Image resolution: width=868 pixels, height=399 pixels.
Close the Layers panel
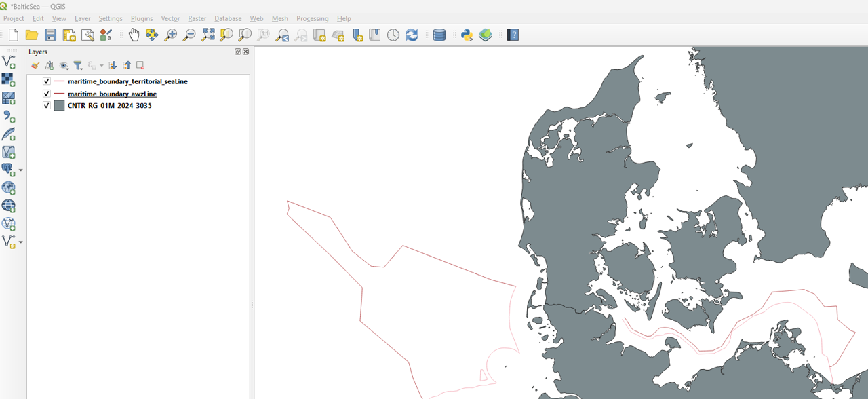tap(245, 52)
